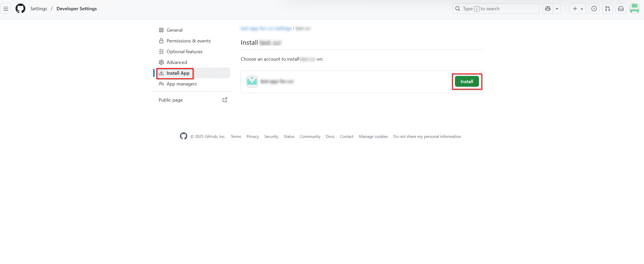This screenshot has width=644, height=264.
Task: Open the issues icon in header
Action: point(594,9)
